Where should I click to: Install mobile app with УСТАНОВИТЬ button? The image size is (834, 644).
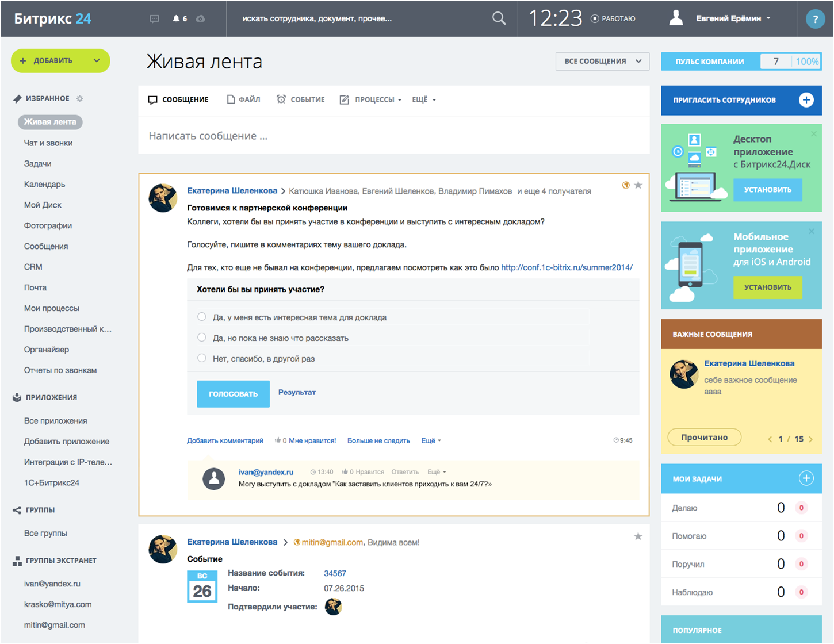pos(768,287)
